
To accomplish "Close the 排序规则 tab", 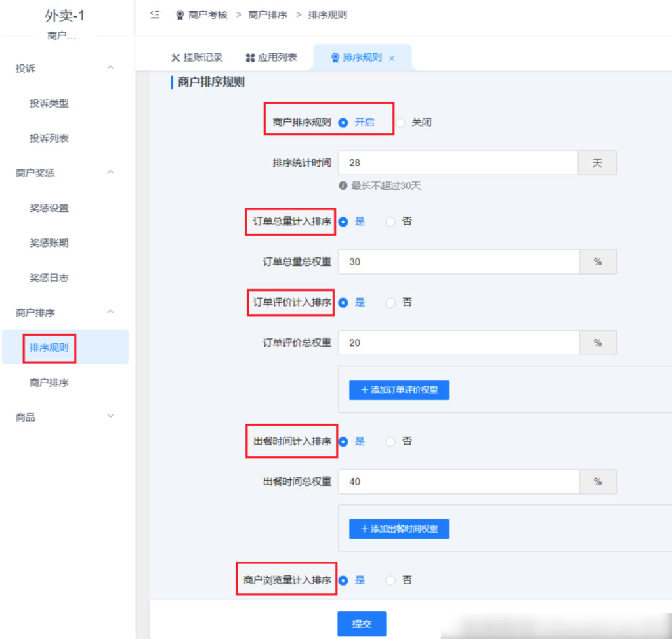I will coord(392,58).
